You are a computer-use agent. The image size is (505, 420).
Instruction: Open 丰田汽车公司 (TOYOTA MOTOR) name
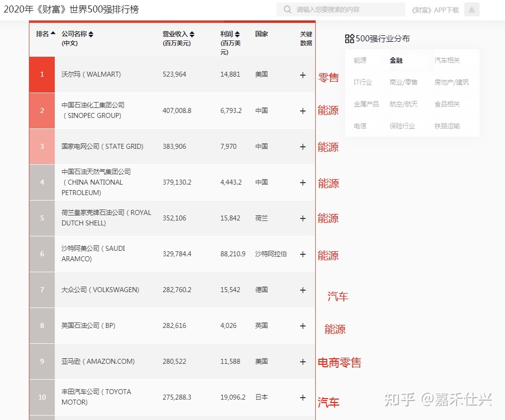[x=96, y=397]
